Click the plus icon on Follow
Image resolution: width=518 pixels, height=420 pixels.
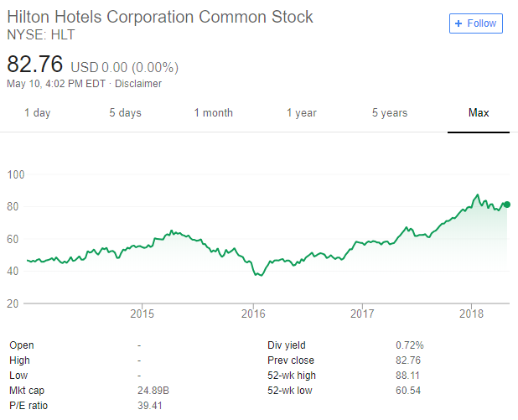click(458, 23)
